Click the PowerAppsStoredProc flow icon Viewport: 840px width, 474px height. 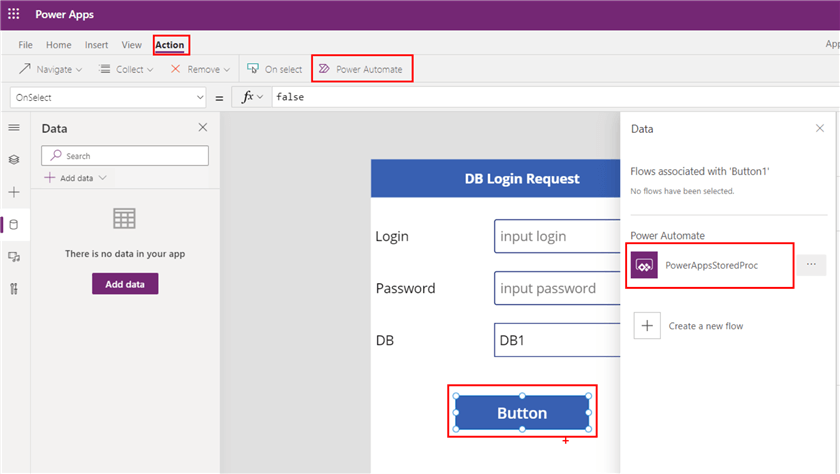pyautogui.click(x=644, y=265)
